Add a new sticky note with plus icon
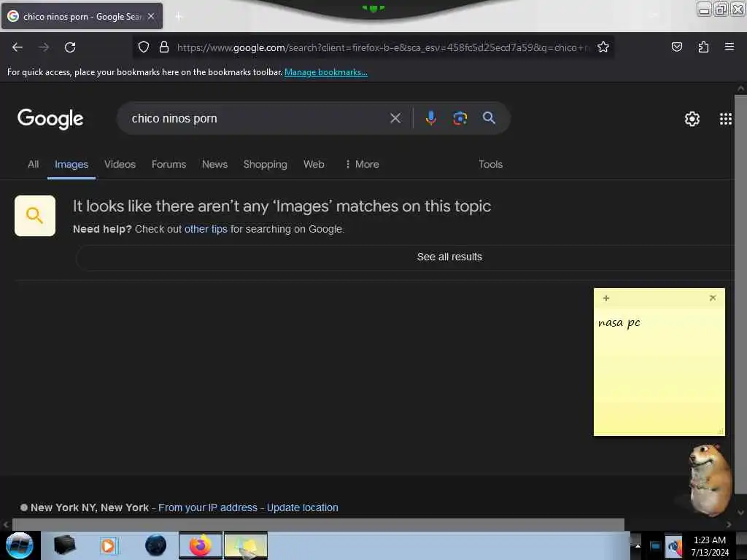 coord(606,298)
